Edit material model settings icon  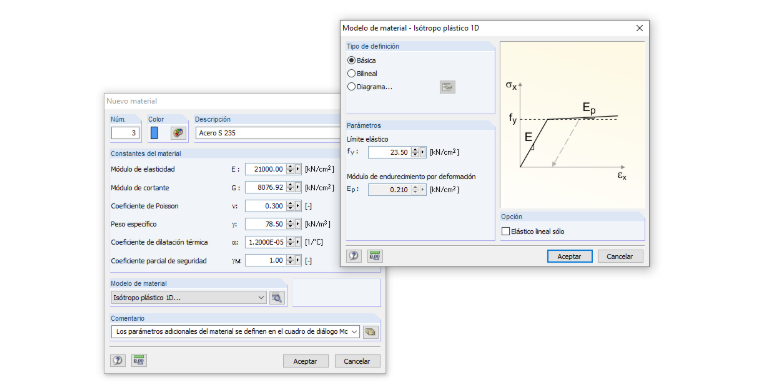(x=277, y=298)
